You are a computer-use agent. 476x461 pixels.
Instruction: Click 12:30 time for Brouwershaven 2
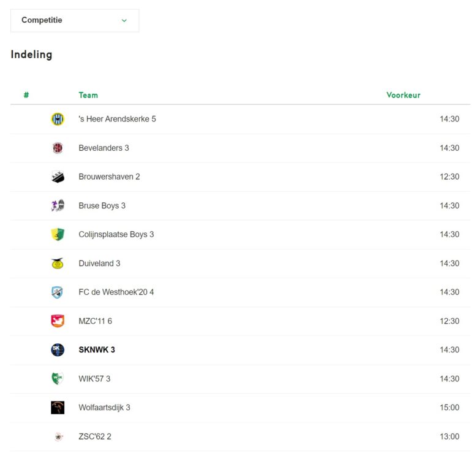[x=450, y=177]
